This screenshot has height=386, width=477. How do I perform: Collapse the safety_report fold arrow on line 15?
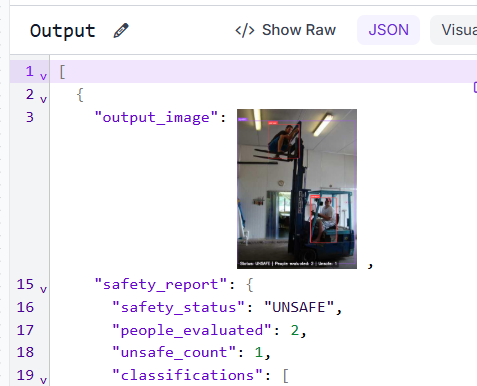[x=43, y=289]
